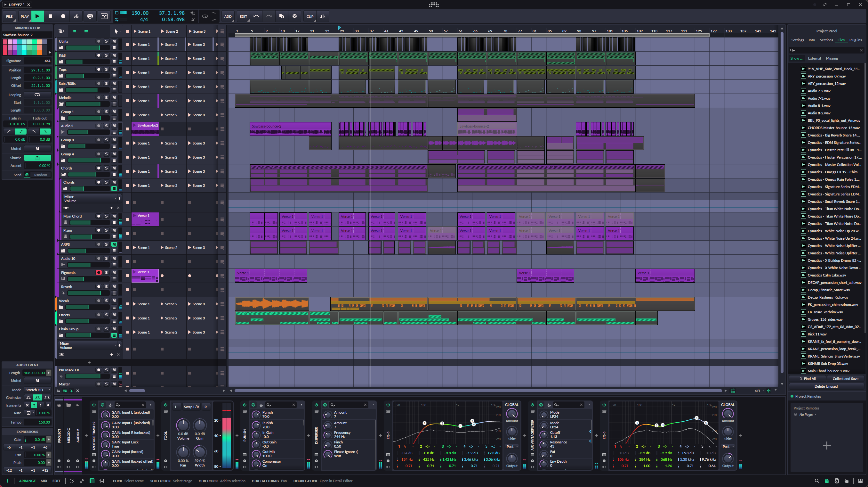Screen dimensions: 868x487
Task: Disarm record on Pigments track
Action: [98, 273]
